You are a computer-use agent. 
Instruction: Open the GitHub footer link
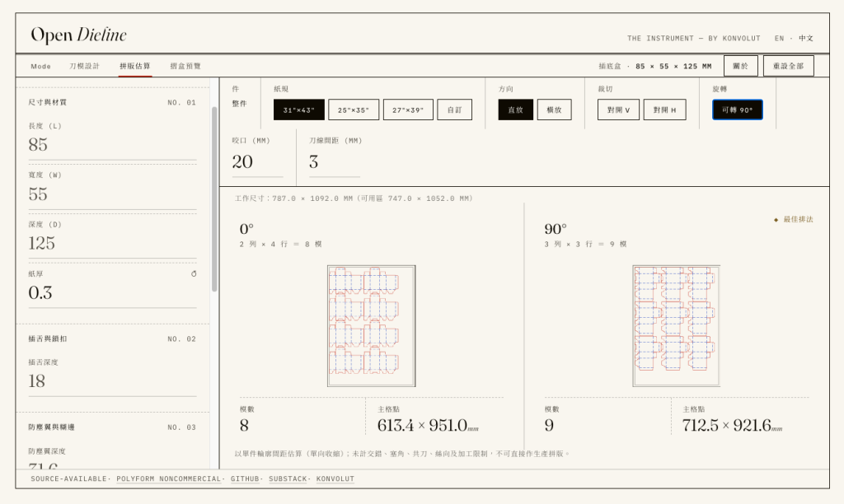[x=245, y=478]
